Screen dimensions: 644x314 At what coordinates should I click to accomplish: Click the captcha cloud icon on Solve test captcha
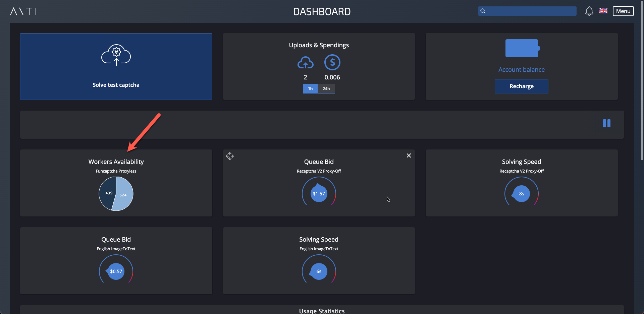pyautogui.click(x=116, y=55)
